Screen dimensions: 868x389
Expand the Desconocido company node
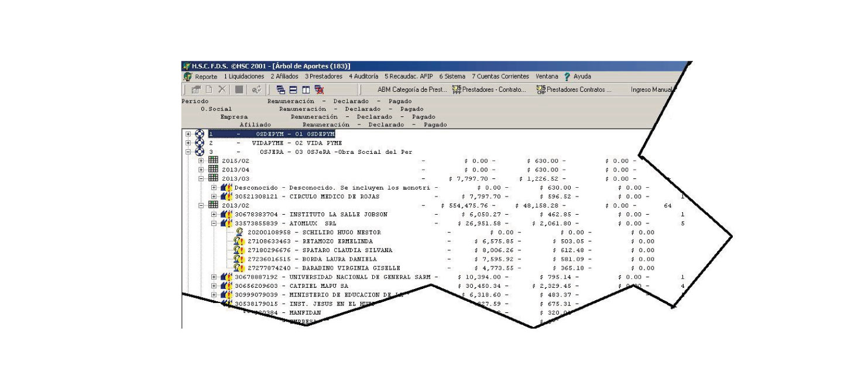(x=214, y=187)
